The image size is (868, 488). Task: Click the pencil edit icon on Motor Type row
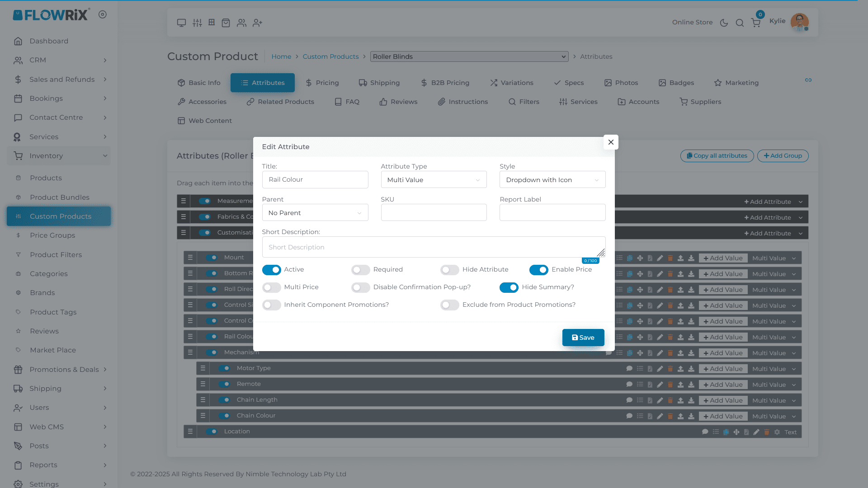coord(660,369)
